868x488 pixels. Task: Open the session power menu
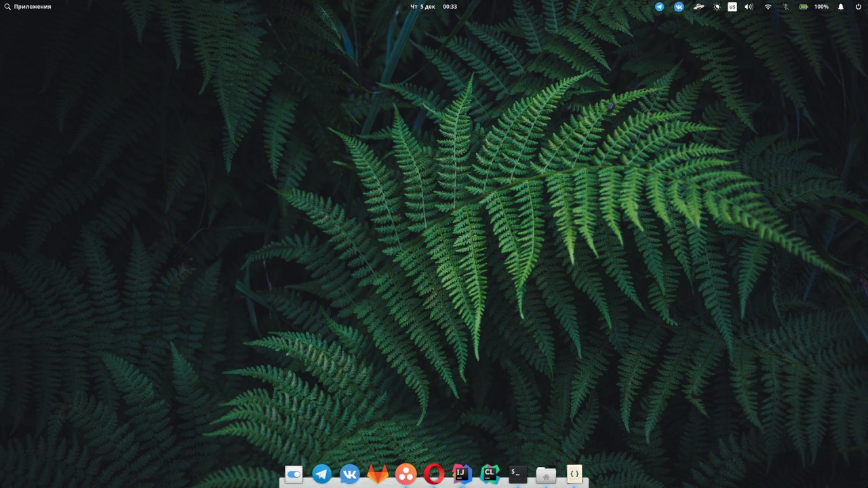(859, 7)
